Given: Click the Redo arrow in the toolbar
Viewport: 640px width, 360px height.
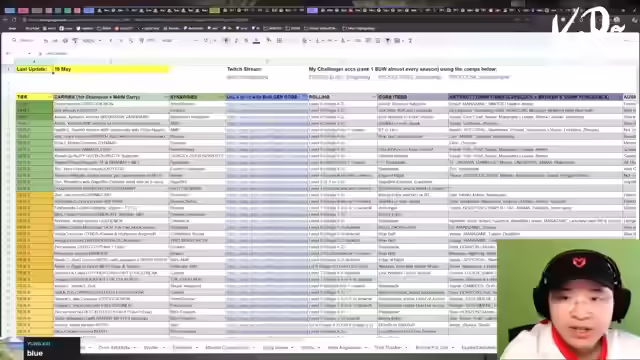Looking at the screenshot, I should pos(55,41).
